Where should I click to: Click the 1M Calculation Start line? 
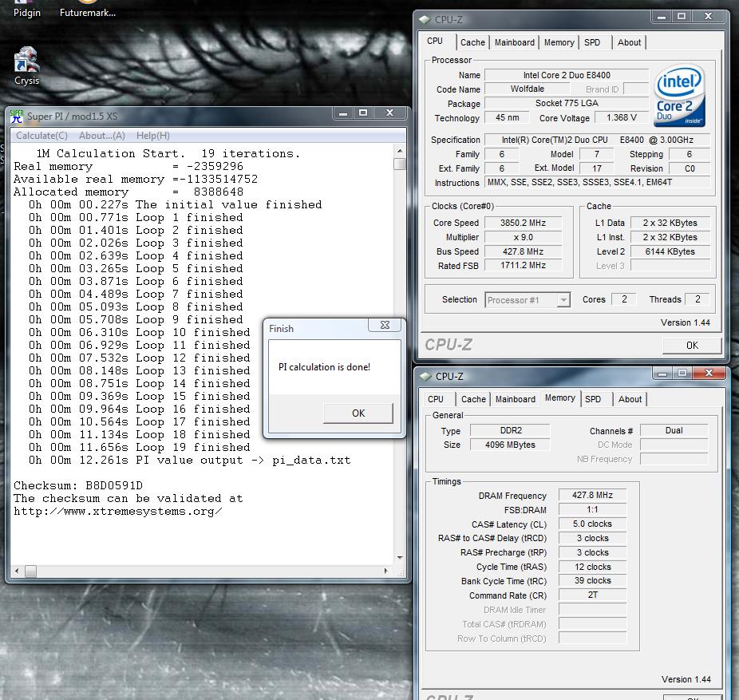click(x=168, y=154)
